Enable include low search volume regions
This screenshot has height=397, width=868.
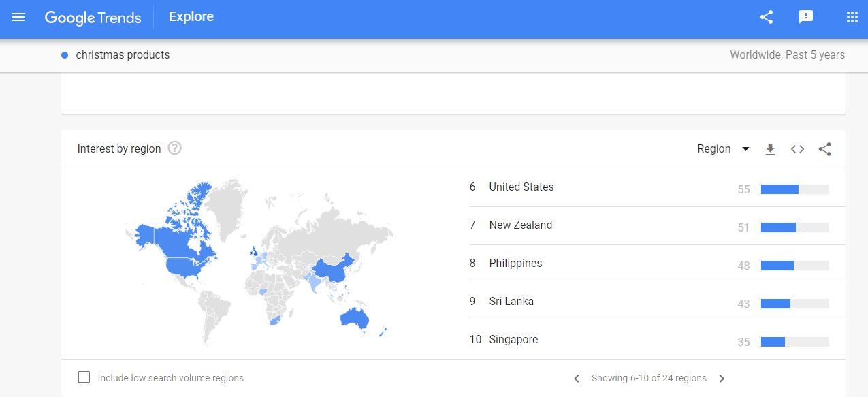coord(84,377)
